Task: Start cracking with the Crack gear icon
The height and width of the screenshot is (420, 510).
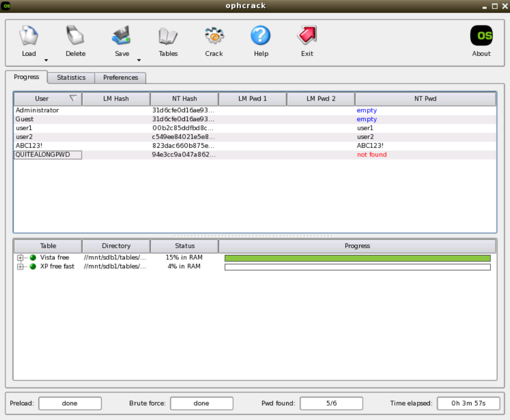Action: pyautogui.click(x=214, y=35)
